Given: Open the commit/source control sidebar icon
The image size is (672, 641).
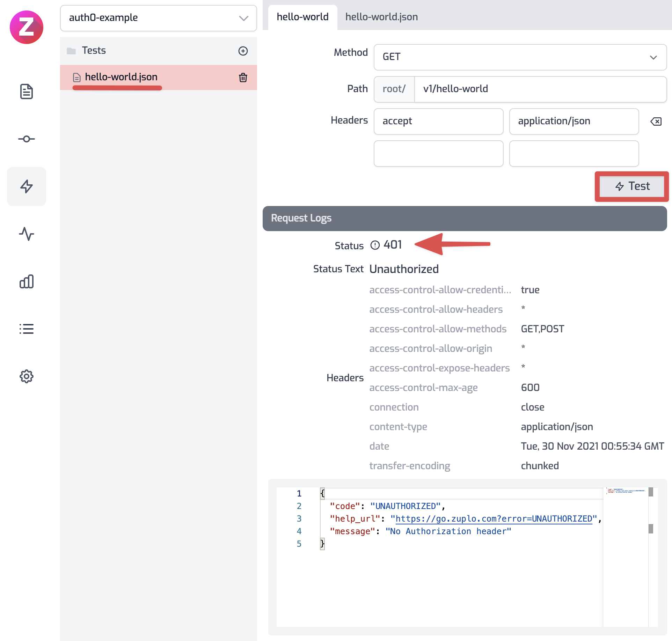Looking at the screenshot, I should pos(27,139).
